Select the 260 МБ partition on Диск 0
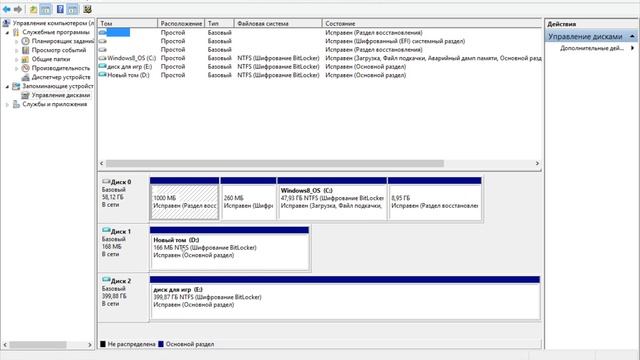The height and width of the screenshot is (360, 640). tap(248, 199)
